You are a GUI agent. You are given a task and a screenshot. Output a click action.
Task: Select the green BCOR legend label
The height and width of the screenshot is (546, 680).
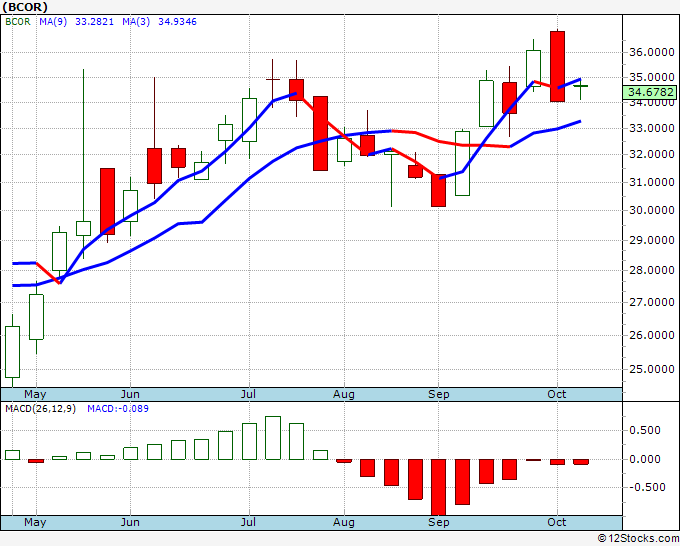[18, 21]
